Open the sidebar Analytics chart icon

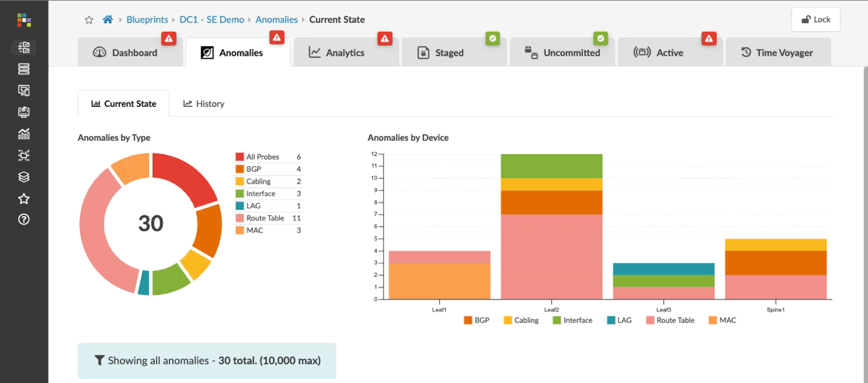point(24,134)
